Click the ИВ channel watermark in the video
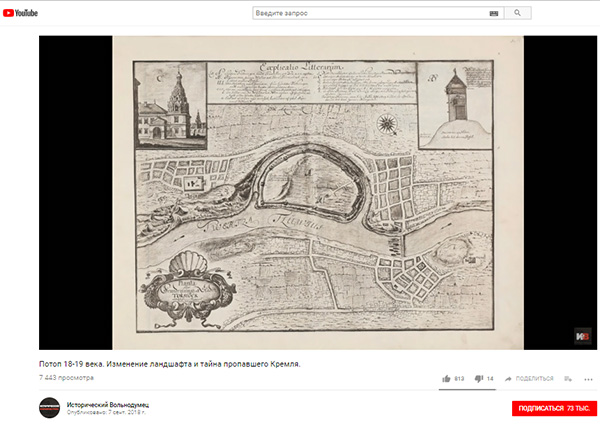Image resolution: width=600 pixels, height=426 pixels. click(582, 337)
